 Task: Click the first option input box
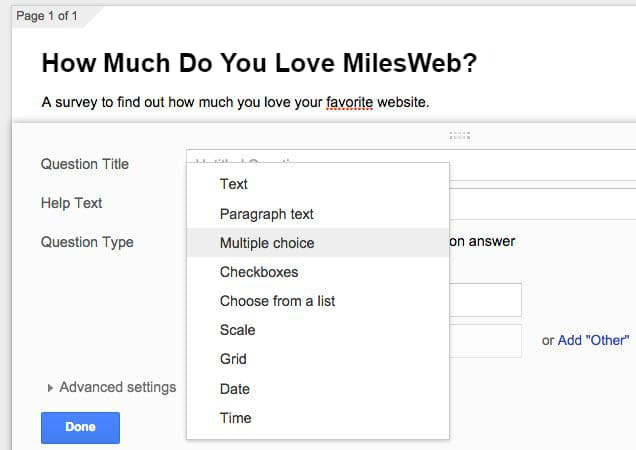pos(486,300)
